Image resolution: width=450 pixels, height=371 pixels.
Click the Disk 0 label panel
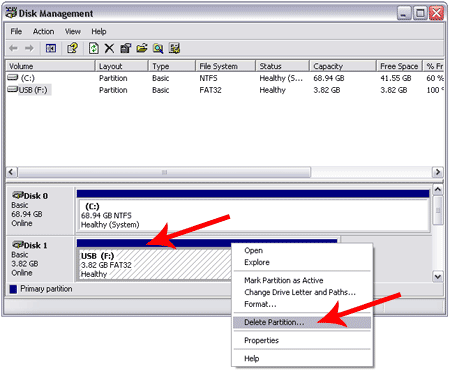coord(40,210)
